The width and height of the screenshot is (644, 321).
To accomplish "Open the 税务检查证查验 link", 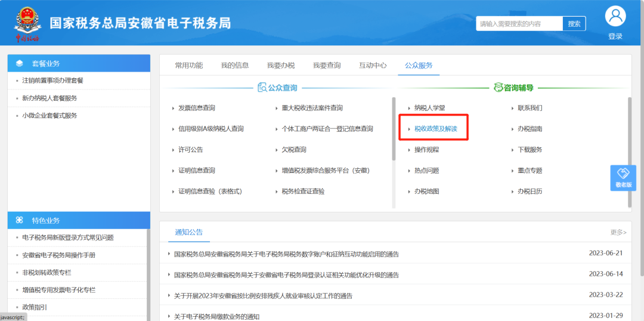I will point(303,192).
